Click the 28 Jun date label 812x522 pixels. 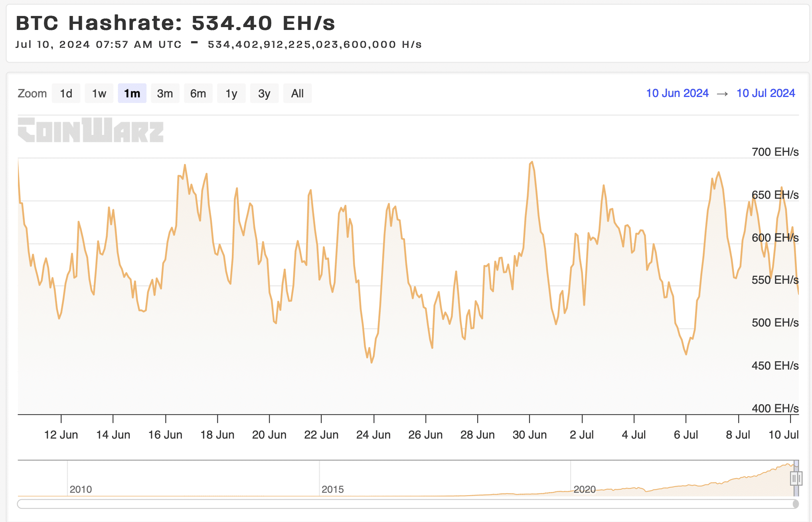[478, 435]
